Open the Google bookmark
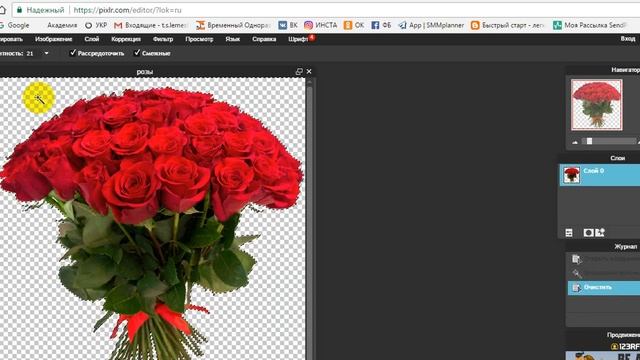The image size is (640, 360). 15,25
